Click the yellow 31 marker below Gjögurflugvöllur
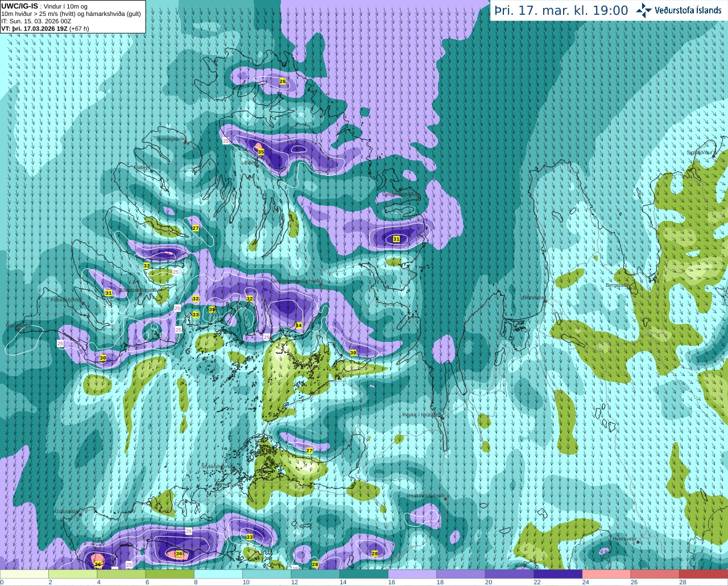 coord(396,239)
